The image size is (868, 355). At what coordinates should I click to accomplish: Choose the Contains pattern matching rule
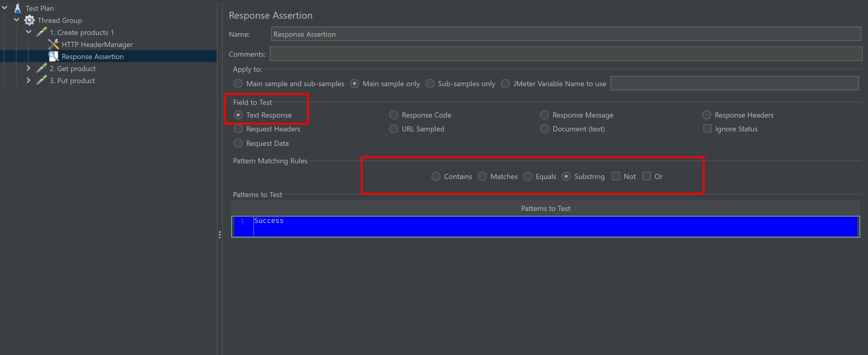(436, 176)
